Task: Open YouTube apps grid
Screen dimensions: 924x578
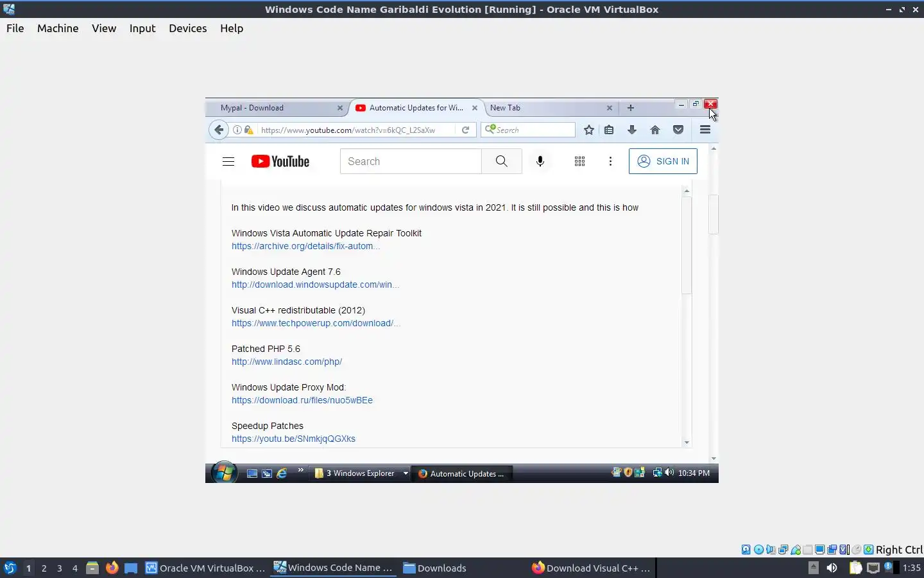Action: tap(579, 161)
